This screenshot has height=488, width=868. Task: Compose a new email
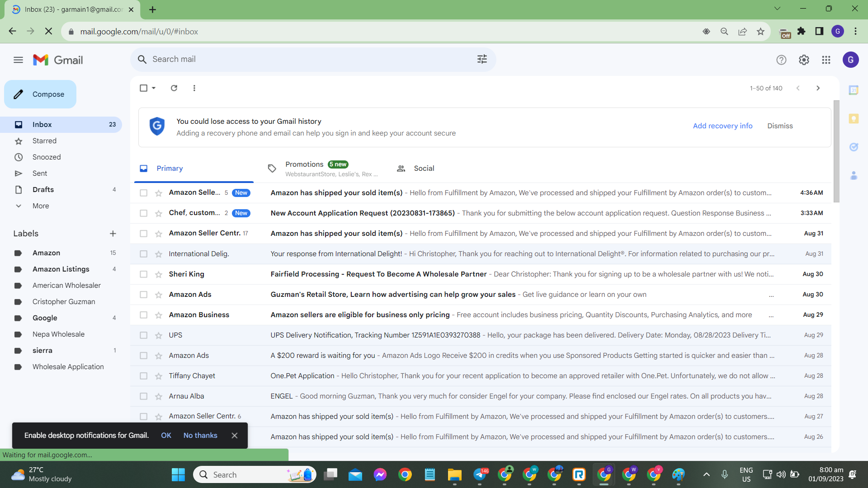40,94
